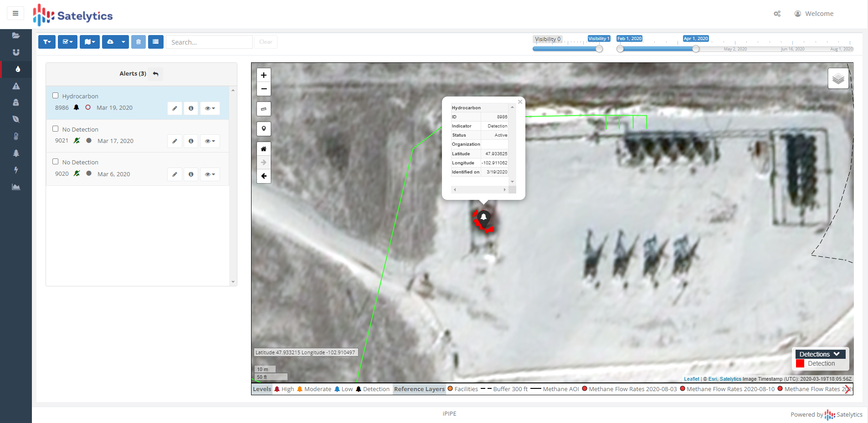Open the thermometer section in sidebar
Screen dimensions: 868x423
click(x=16, y=136)
